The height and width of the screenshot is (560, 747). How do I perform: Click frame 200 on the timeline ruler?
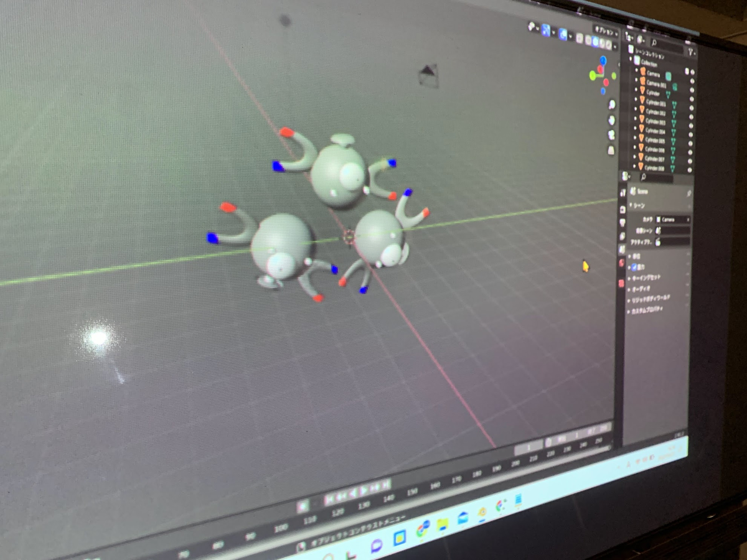coord(515,464)
